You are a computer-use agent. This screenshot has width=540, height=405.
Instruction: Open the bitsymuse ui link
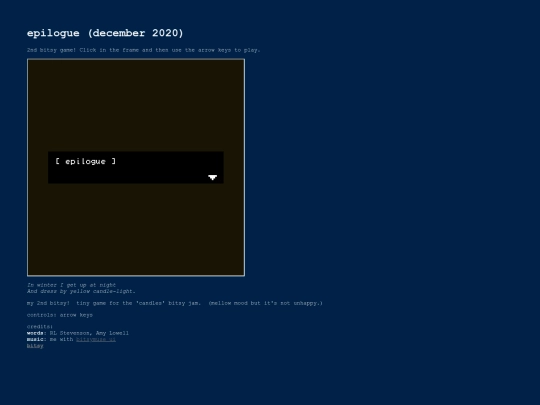point(96,340)
